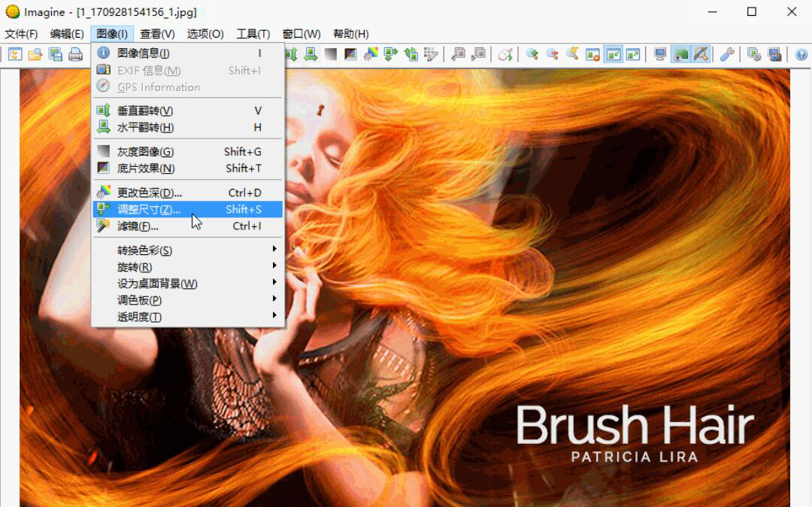This screenshot has width=812, height=507.
Task: Click the change color depth toolbar icon
Action: [x=371, y=54]
